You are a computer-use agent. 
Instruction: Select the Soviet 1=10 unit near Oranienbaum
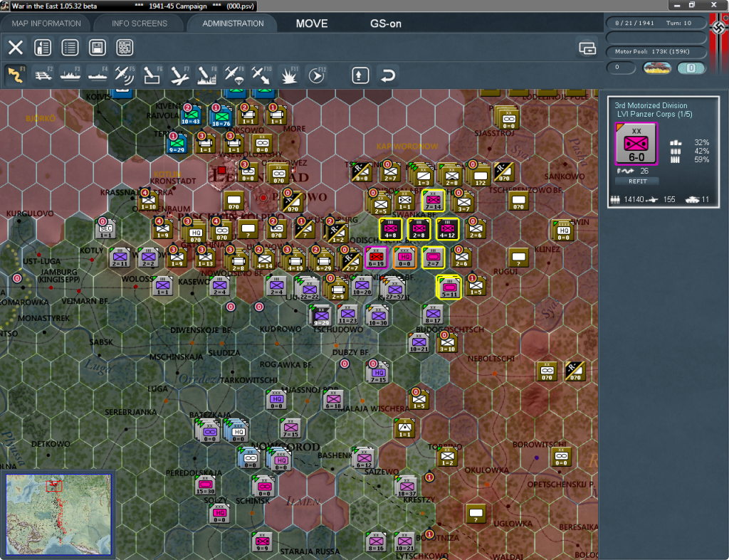[149, 201]
